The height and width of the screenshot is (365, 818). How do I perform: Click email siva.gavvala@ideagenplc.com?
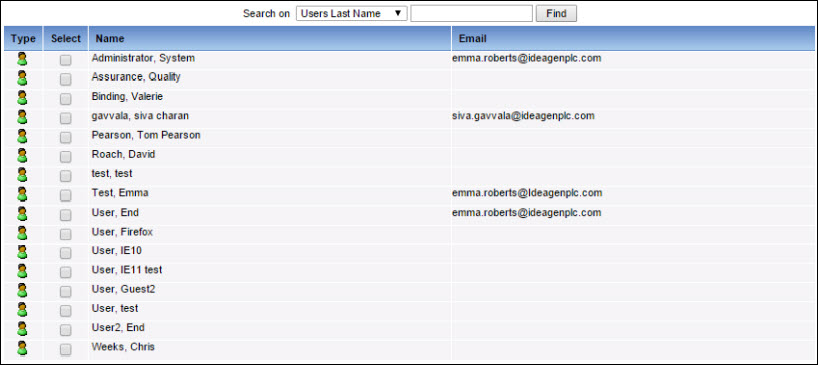coord(523,116)
